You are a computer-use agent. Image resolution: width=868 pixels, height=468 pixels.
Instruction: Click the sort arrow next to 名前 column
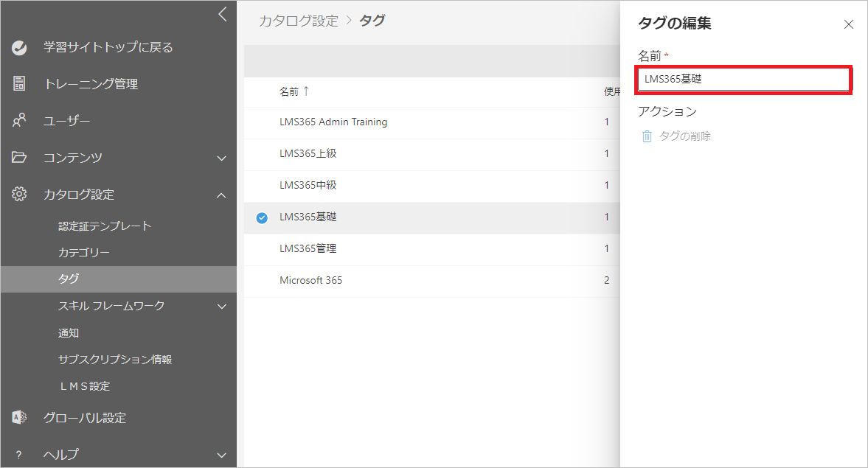pos(306,91)
